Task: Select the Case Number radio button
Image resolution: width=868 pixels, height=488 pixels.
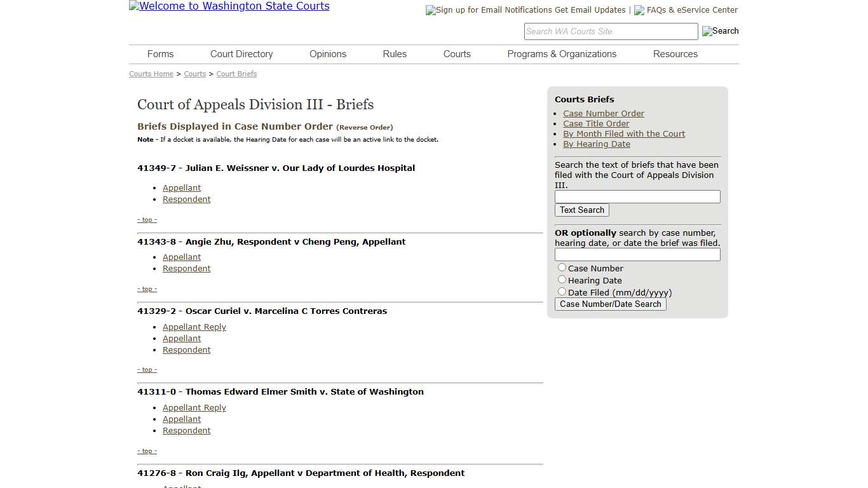Action: pos(562,267)
